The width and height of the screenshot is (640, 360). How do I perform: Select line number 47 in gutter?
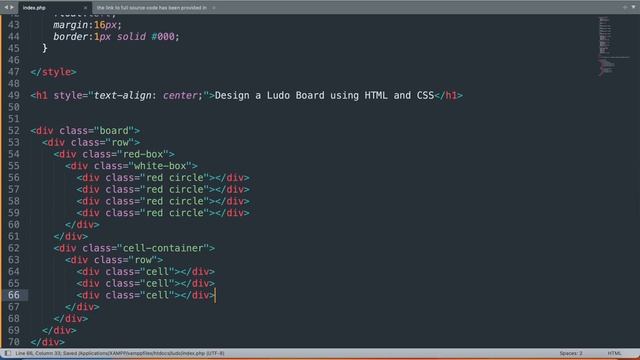(x=13, y=72)
